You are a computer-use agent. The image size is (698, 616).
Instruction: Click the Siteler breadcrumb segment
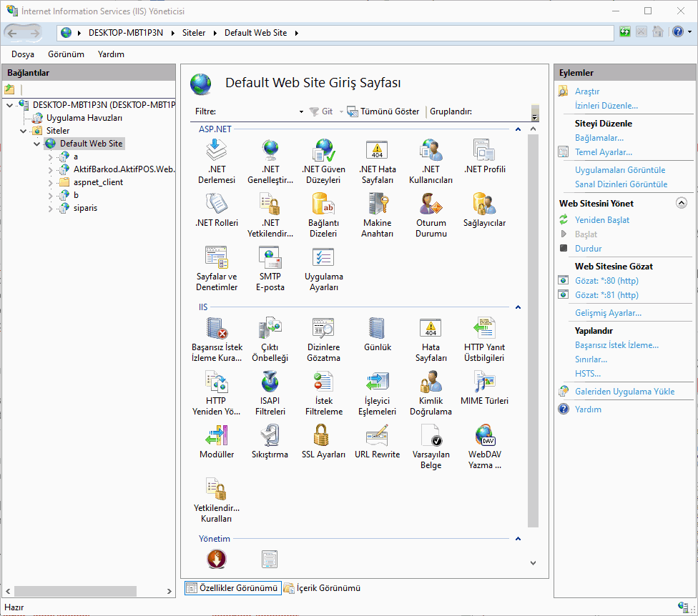(x=194, y=33)
